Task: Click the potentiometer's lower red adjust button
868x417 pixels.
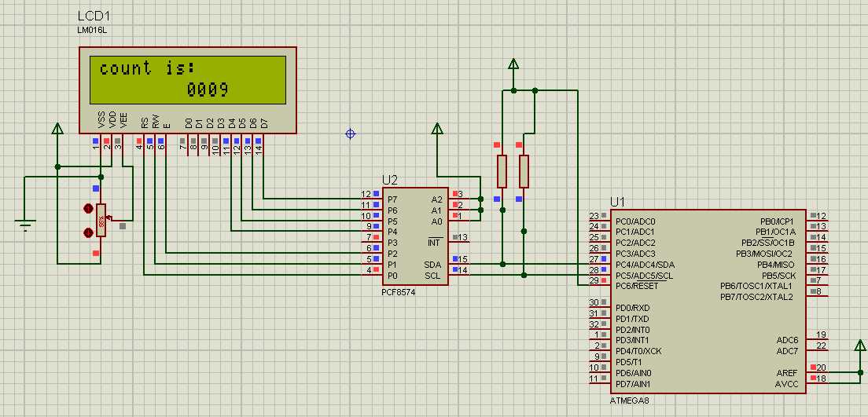Action: [x=87, y=232]
